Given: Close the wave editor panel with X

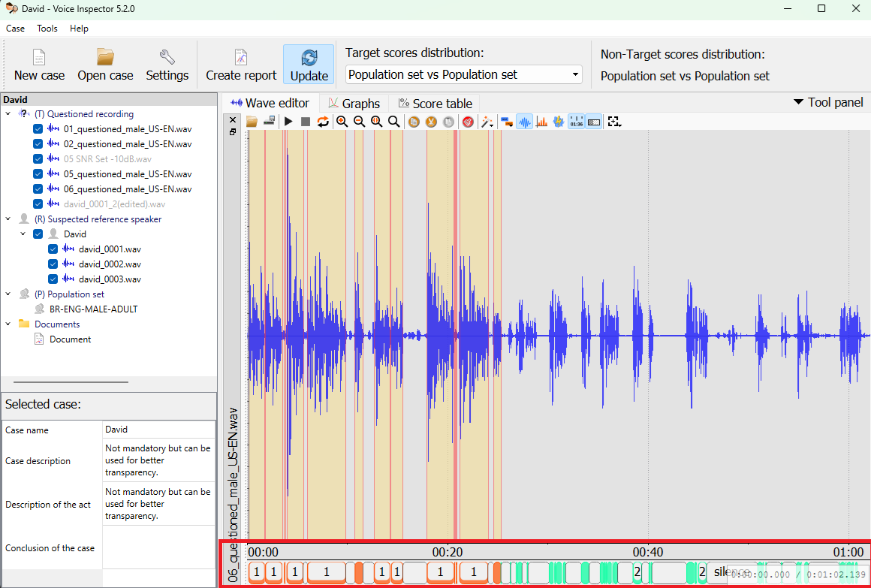Looking at the screenshot, I should 233,119.
